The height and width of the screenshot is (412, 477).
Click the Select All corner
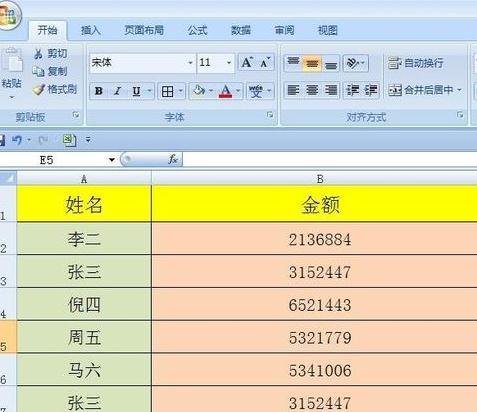click(8, 178)
